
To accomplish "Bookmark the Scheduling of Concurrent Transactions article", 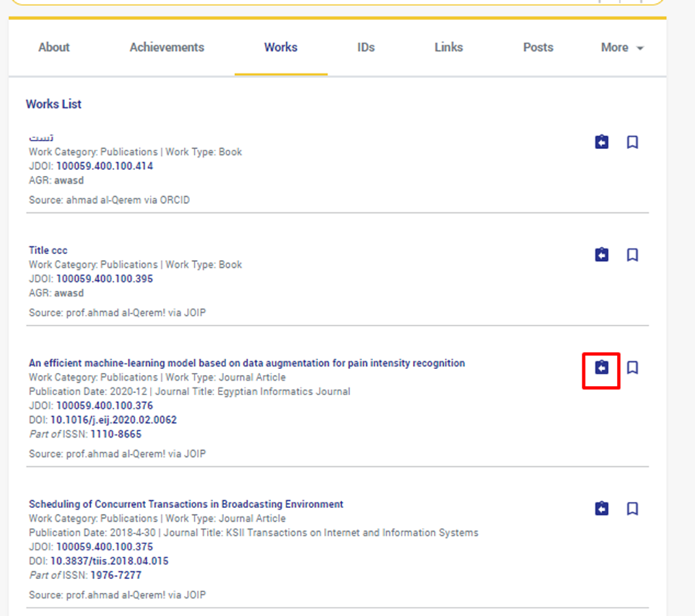I will [x=632, y=509].
